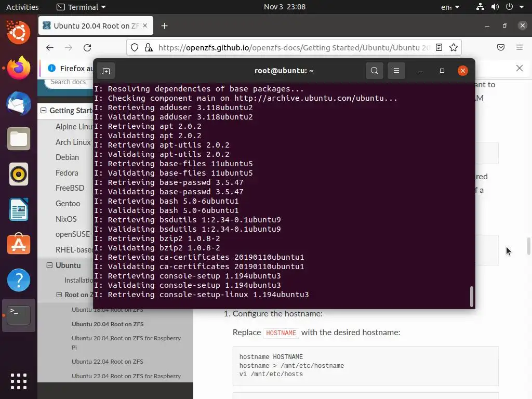The width and height of the screenshot is (532, 399).
Task: Click Firefox back navigation arrow
Action: 50,47
